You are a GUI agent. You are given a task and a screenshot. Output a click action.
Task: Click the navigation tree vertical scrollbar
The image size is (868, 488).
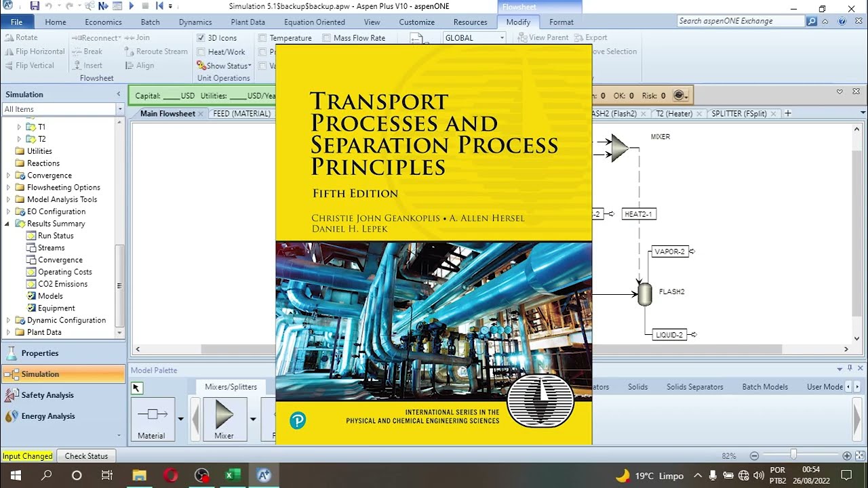(x=120, y=285)
